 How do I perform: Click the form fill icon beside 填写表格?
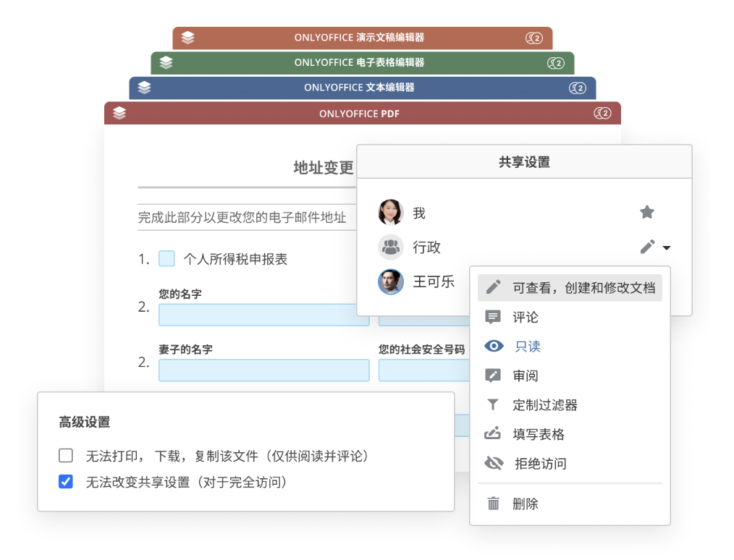click(492, 433)
